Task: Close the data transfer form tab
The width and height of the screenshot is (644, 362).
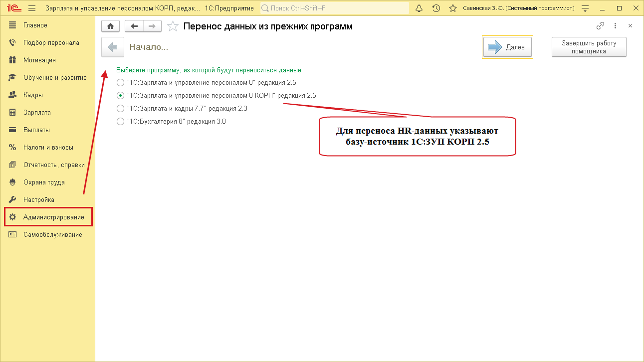Action: (630, 26)
